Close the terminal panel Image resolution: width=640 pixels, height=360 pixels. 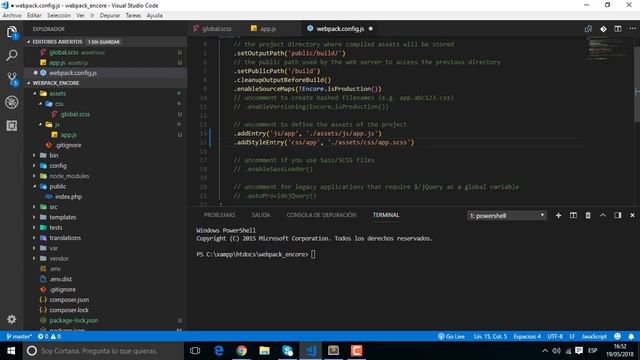632,215
